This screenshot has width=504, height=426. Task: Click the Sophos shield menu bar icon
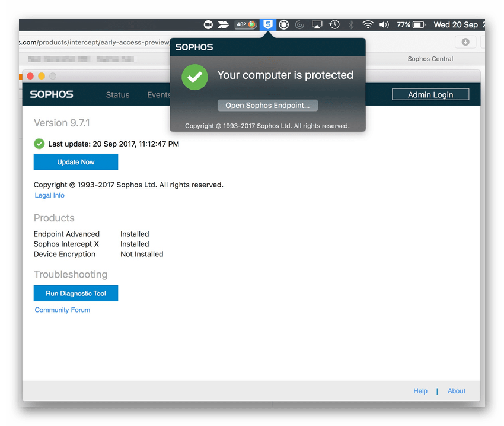[x=268, y=24]
